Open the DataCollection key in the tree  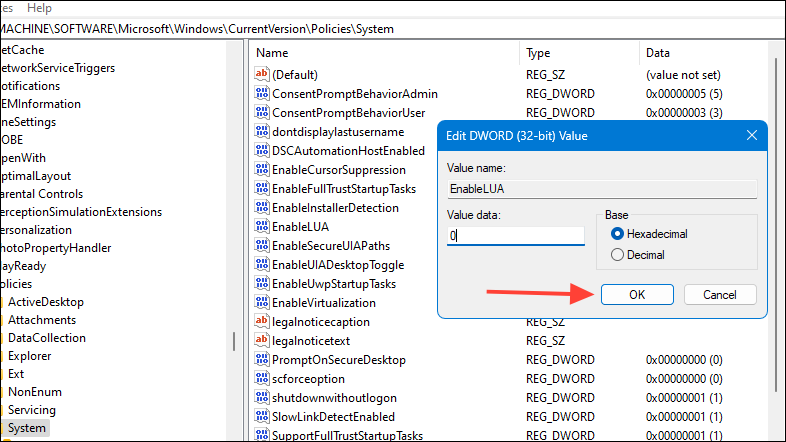tap(47, 338)
